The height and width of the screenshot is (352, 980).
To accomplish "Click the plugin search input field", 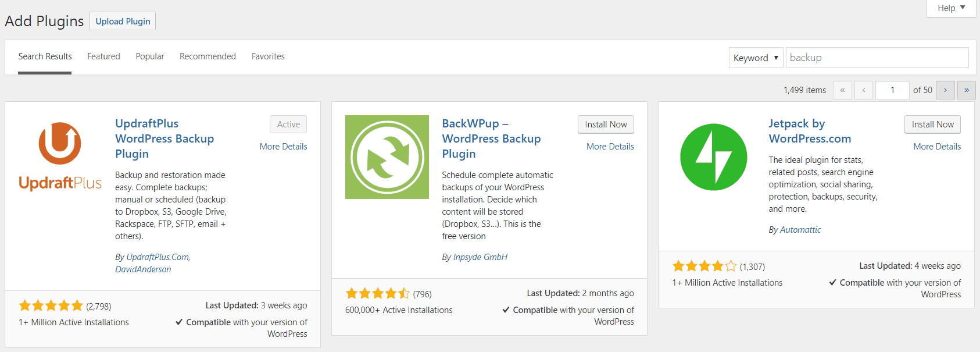I will tap(877, 58).
